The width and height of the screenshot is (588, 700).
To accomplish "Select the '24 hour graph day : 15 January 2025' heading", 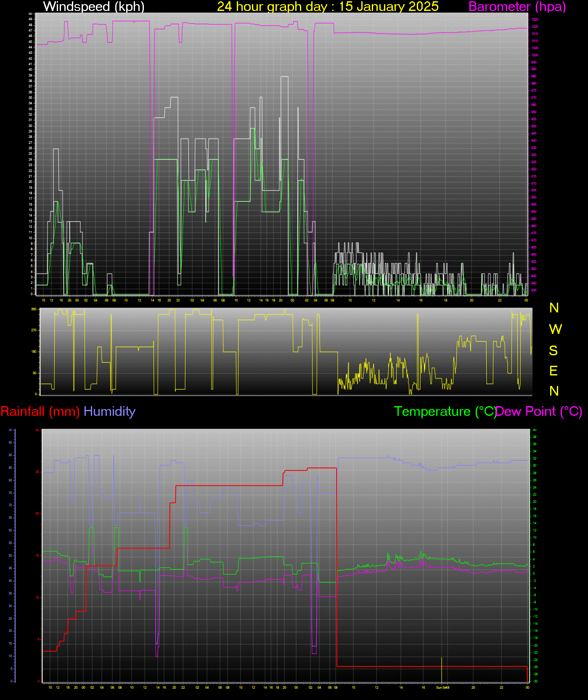I will click(328, 7).
